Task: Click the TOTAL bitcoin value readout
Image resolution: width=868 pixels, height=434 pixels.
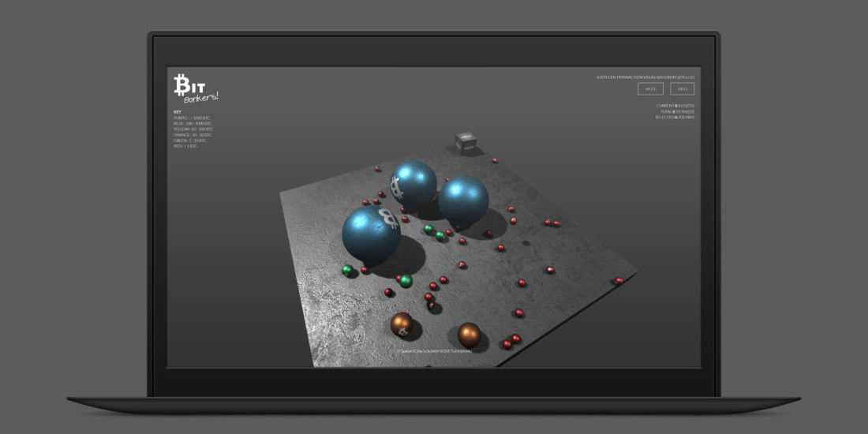Action: (677, 111)
